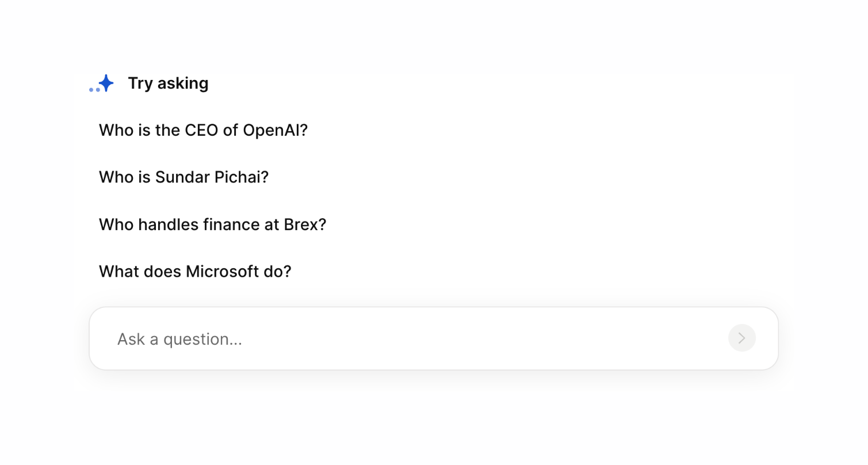Try the Microsoft example question

click(x=195, y=271)
